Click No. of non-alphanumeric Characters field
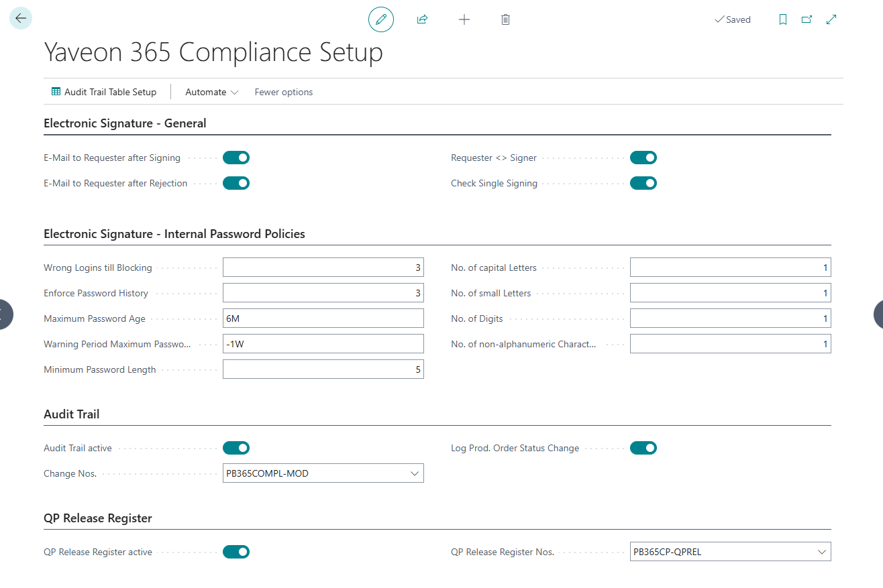Viewport: 883px width, 588px height. (x=731, y=344)
